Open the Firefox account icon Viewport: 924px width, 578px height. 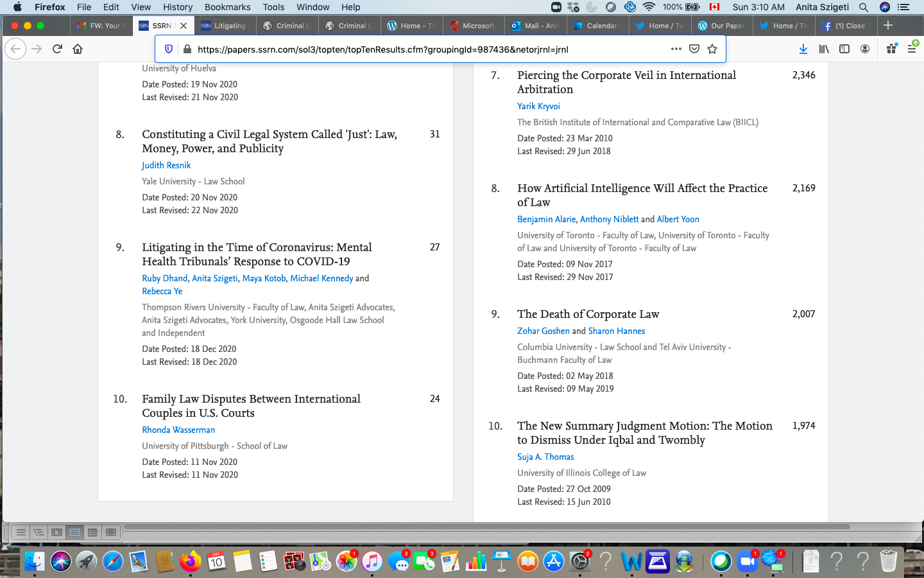pyautogui.click(x=865, y=49)
